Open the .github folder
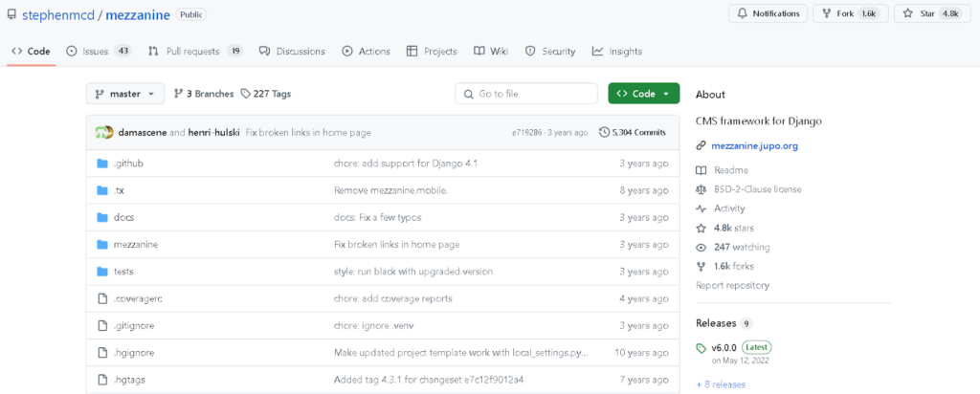The height and width of the screenshot is (394, 980). [129, 163]
